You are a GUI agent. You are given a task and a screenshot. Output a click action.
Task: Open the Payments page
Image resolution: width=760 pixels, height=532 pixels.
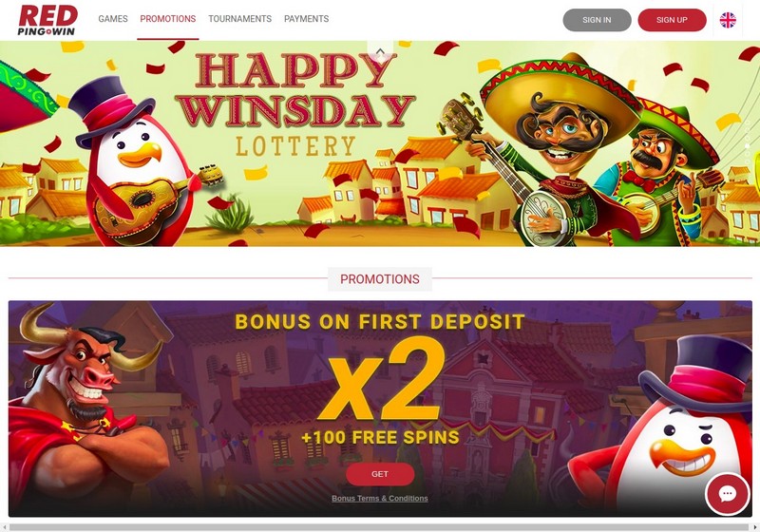(x=306, y=19)
